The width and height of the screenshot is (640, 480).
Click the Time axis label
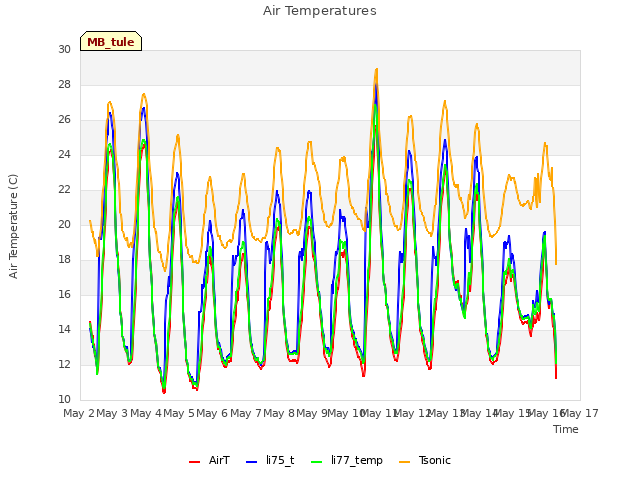(566, 429)
